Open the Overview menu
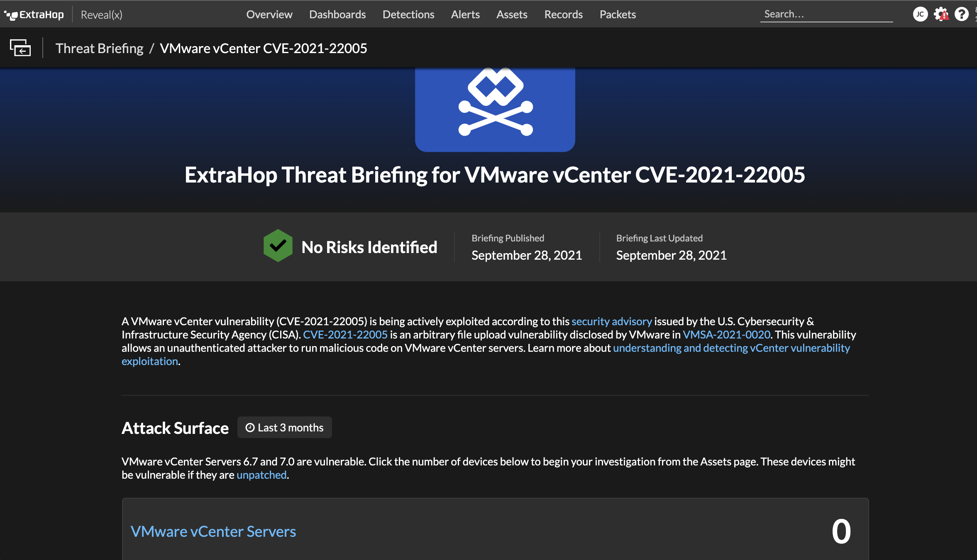This screenshot has width=977, height=560. pos(269,15)
